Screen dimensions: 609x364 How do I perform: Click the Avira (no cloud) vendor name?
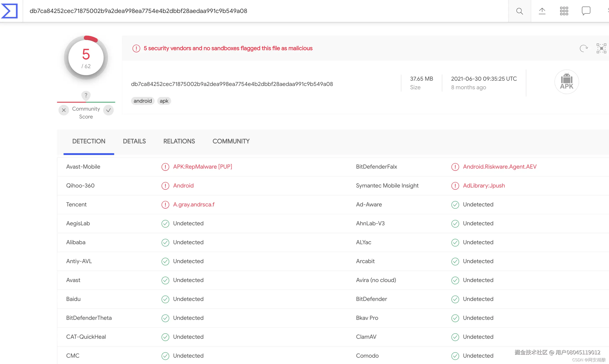pyautogui.click(x=376, y=280)
